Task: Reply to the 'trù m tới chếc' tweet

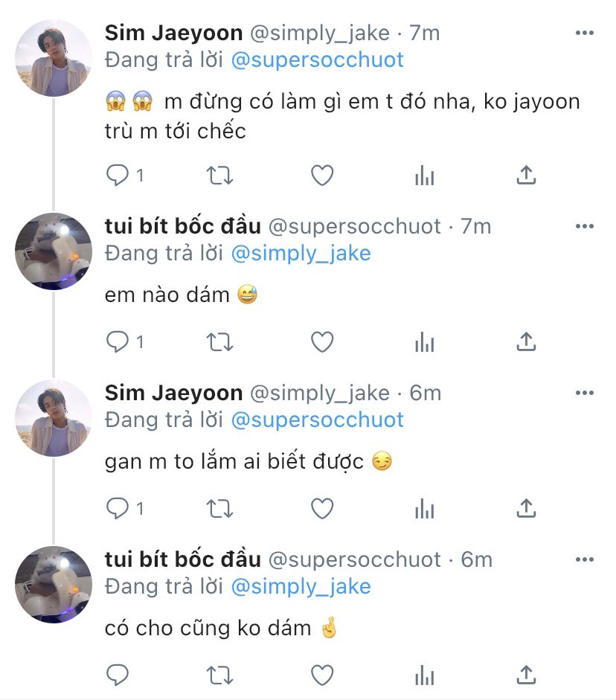Action: pos(118,176)
